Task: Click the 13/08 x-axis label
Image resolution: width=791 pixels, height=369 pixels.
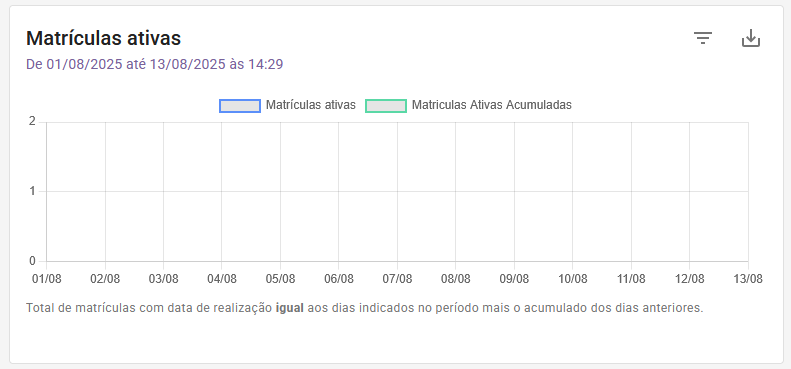Action: (748, 279)
